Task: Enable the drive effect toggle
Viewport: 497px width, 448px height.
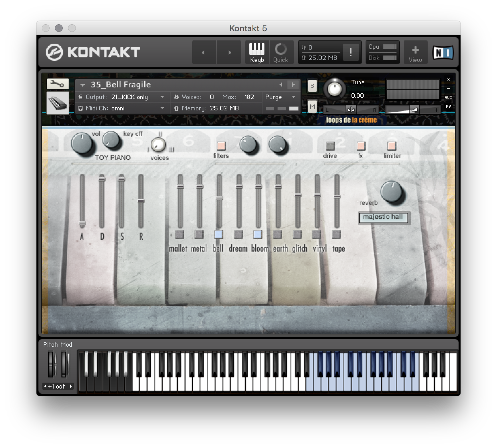Action: click(x=330, y=146)
